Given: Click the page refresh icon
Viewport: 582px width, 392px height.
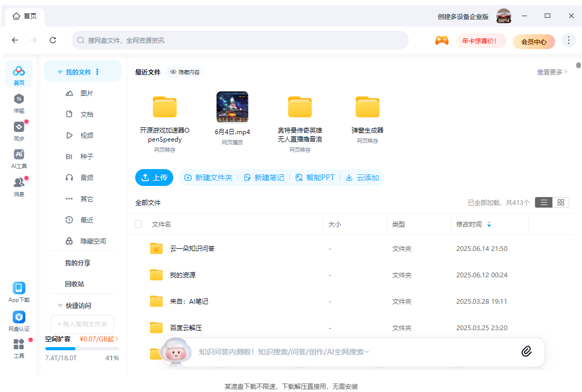Looking at the screenshot, I should click(53, 40).
